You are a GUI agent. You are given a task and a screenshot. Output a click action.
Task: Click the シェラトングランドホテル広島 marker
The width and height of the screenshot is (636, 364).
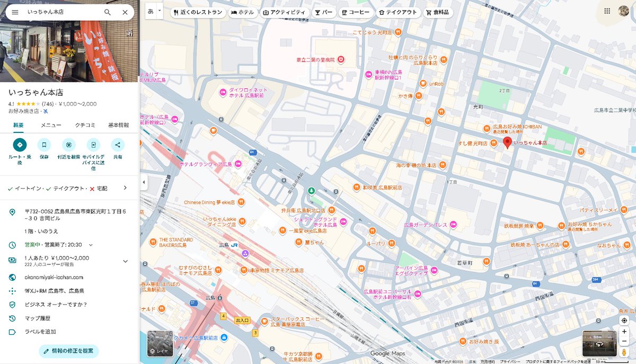tap(343, 221)
